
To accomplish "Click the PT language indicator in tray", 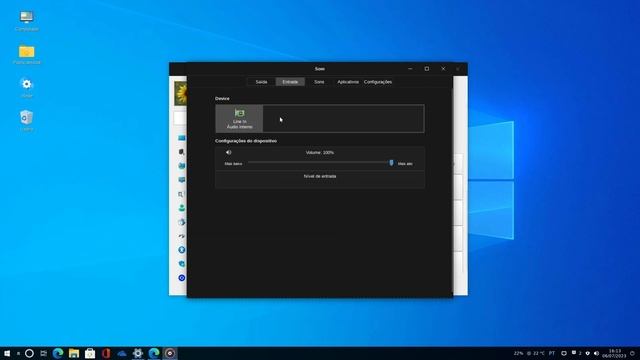I will tap(552, 353).
